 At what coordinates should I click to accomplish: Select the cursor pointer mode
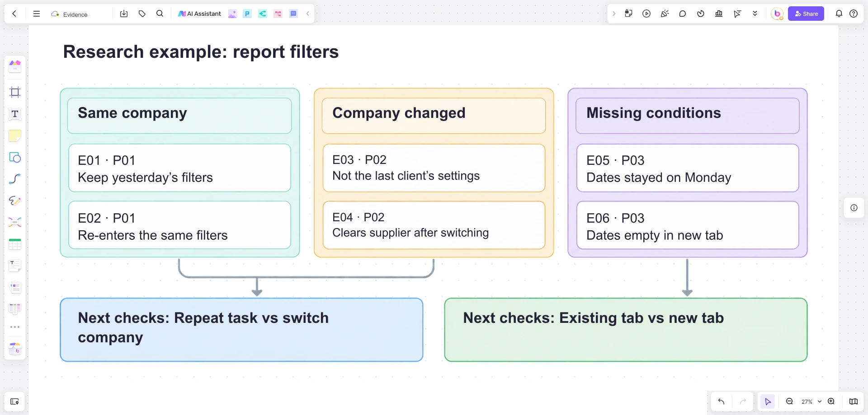pos(768,401)
